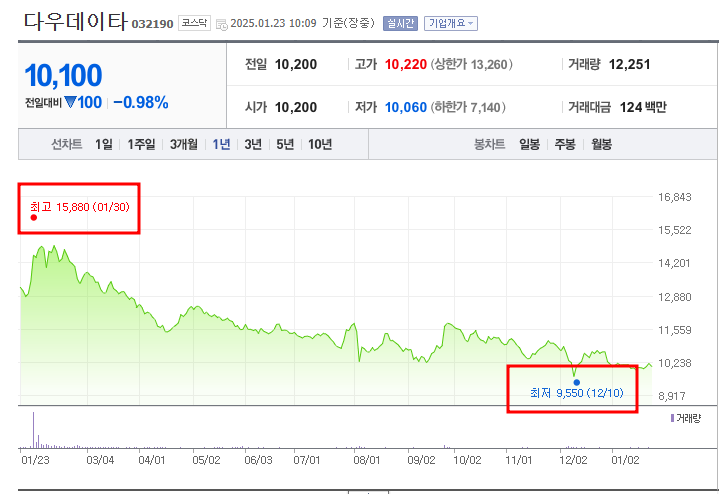719x494 pixels.
Task: Click the 실시간 badge button
Action: coord(400,23)
